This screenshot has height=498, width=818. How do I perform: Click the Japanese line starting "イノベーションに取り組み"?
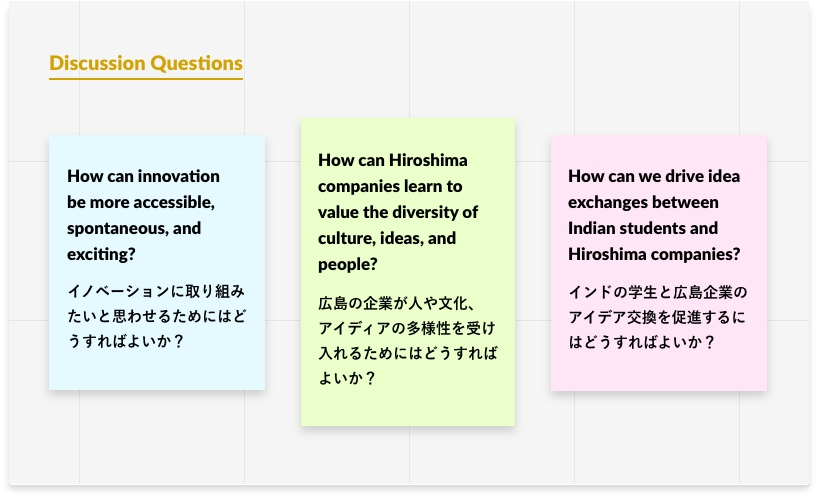pyautogui.click(x=155, y=291)
